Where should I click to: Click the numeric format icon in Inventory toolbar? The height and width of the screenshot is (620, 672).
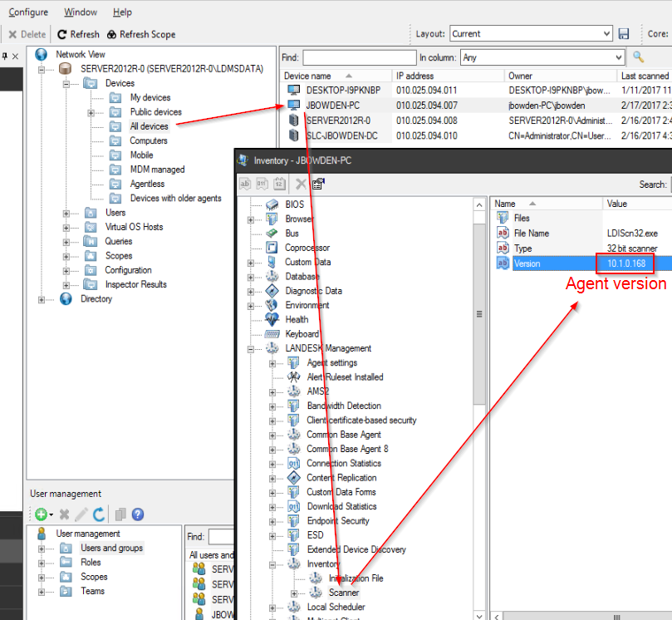262,184
